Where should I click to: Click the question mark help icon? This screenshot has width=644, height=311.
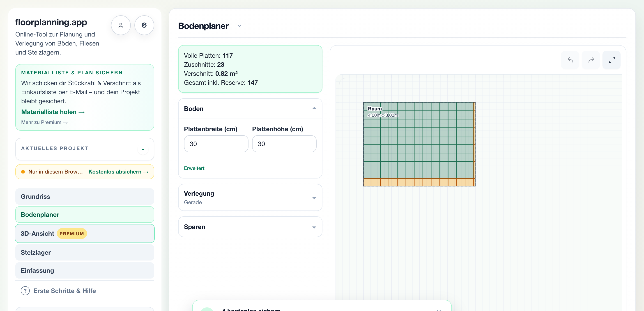25,291
